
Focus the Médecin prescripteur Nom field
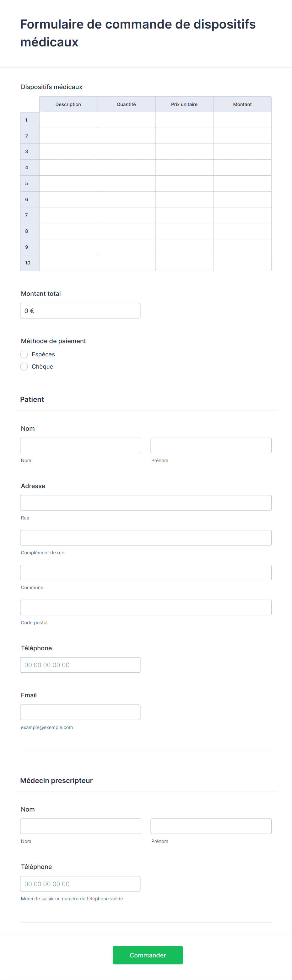(81, 826)
